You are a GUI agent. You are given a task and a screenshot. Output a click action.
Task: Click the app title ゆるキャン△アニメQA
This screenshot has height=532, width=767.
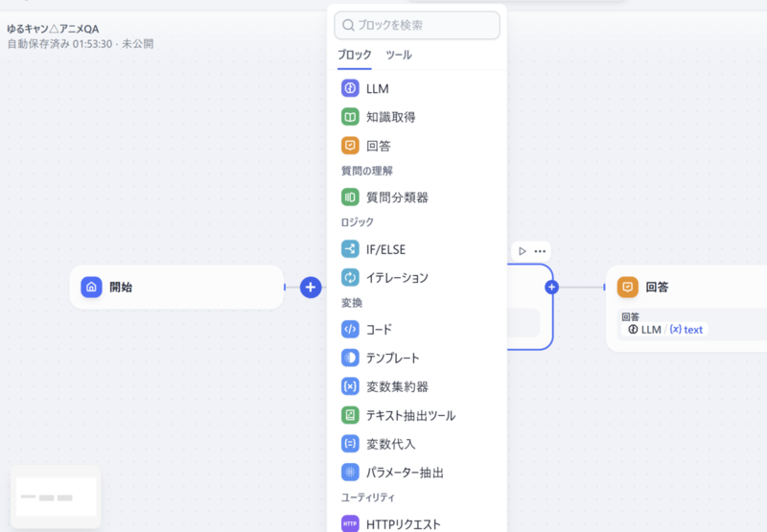pyautogui.click(x=53, y=29)
